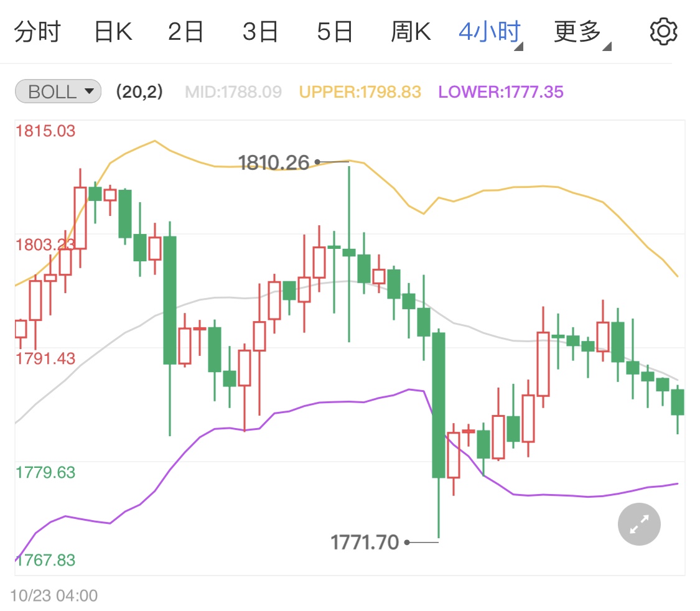The width and height of the screenshot is (700, 611).
Task: Click the 1791.43 axis price label
Action: (45, 358)
